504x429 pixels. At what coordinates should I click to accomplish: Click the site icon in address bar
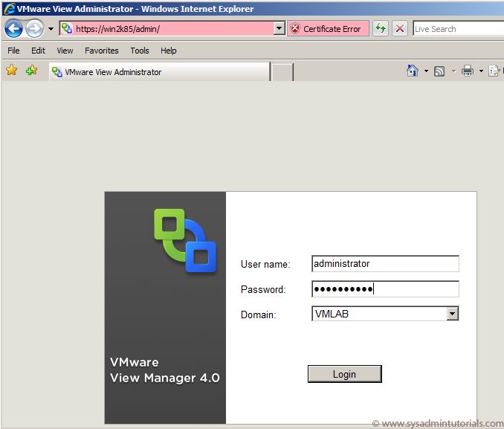pos(67,28)
